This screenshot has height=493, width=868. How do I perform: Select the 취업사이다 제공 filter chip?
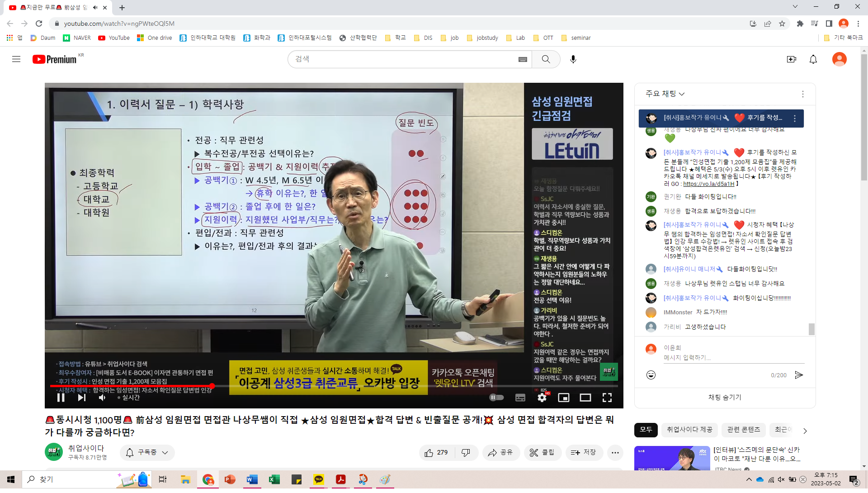tap(689, 430)
